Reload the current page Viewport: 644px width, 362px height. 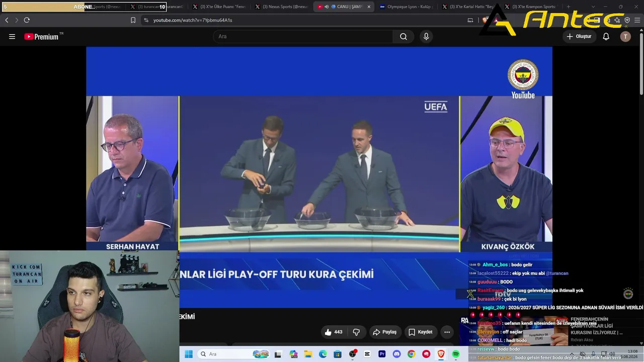[x=27, y=20]
